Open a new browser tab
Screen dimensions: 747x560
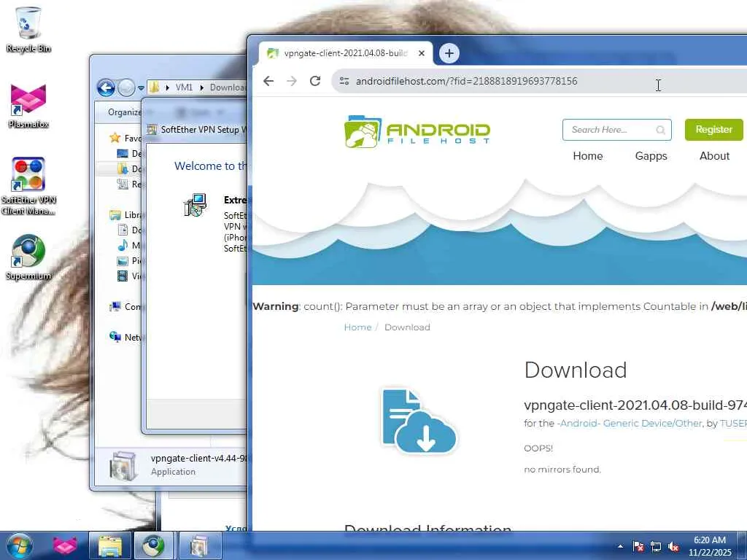point(449,53)
